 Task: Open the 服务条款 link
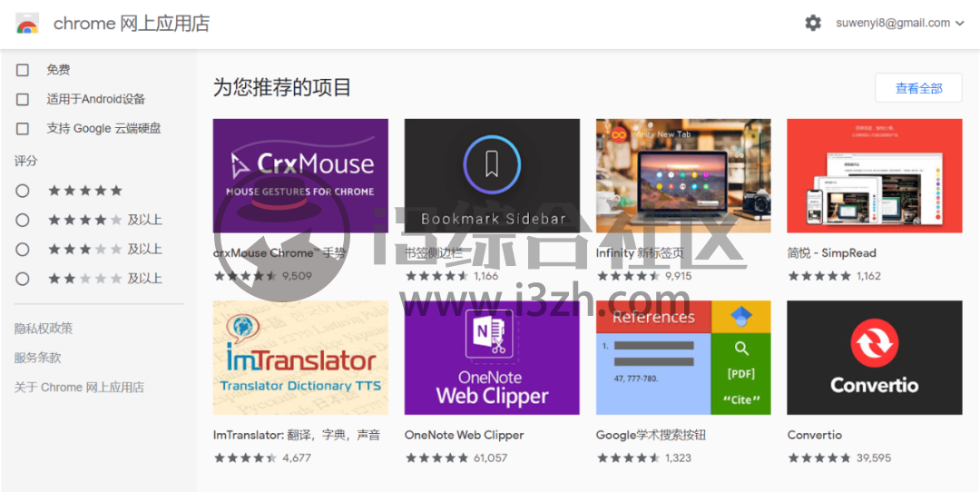[37, 358]
